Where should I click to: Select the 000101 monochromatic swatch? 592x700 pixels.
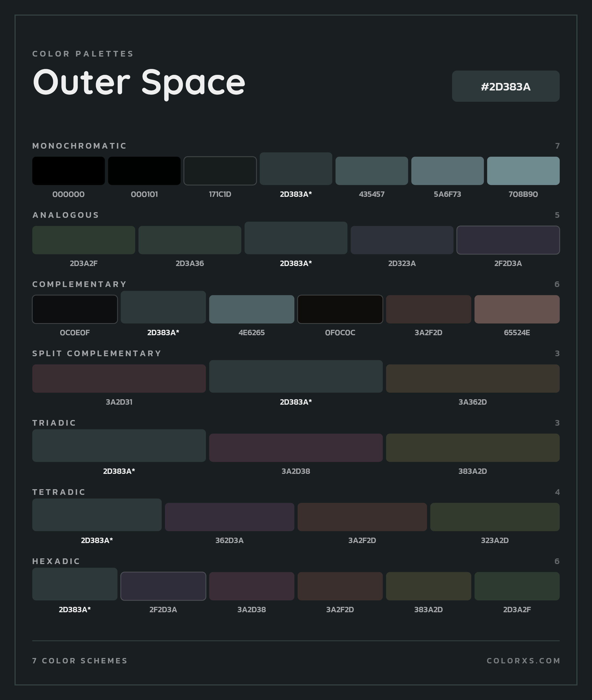pyautogui.click(x=144, y=170)
